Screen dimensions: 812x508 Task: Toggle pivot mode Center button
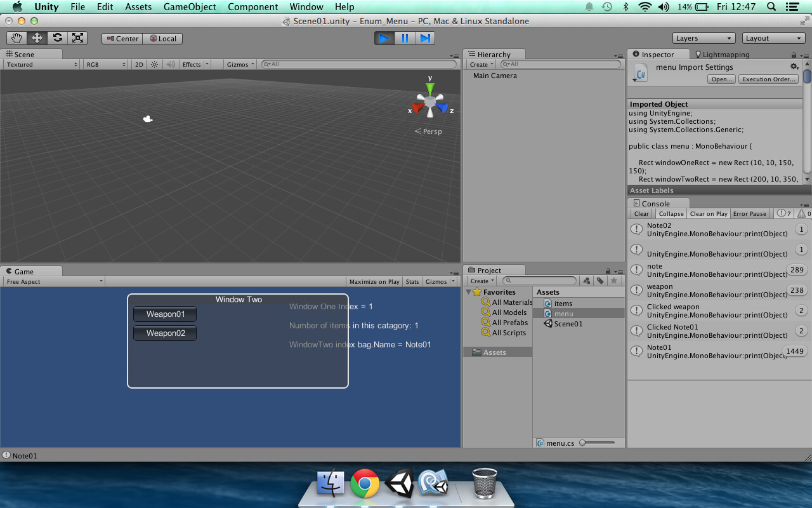coord(122,39)
